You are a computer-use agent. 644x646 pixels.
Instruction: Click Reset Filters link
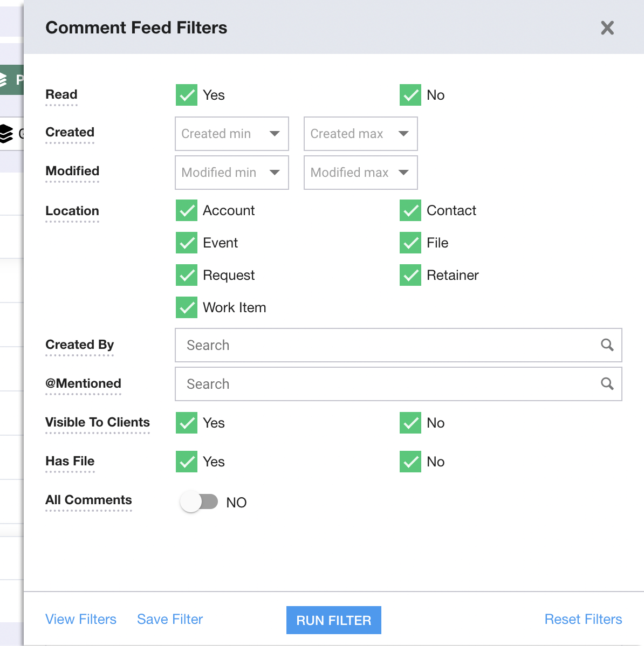click(x=583, y=619)
